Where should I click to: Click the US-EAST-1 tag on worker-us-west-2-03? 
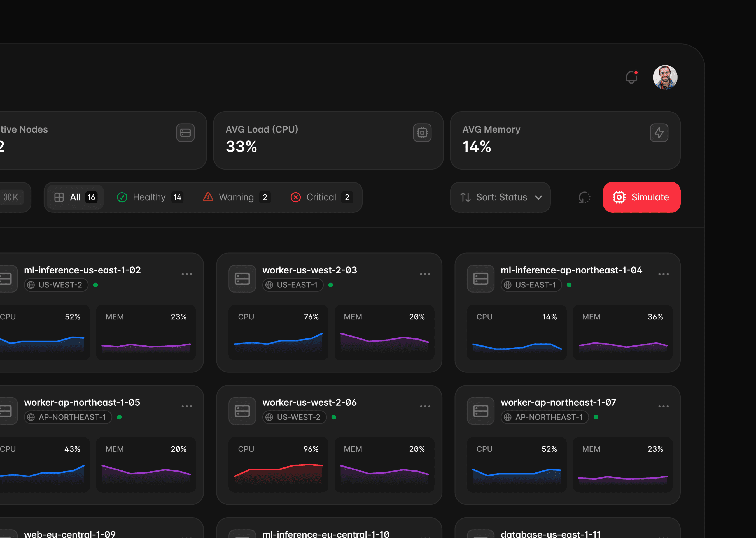[293, 285]
